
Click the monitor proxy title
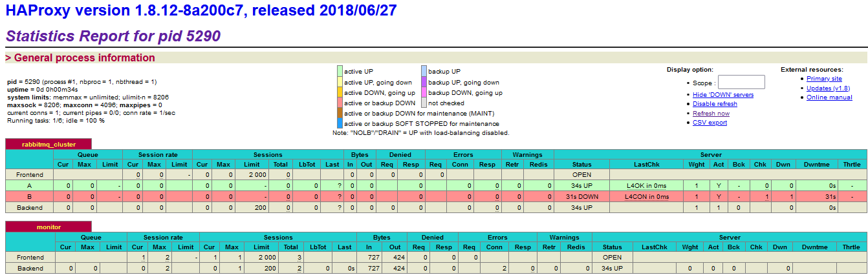pyautogui.click(x=49, y=227)
